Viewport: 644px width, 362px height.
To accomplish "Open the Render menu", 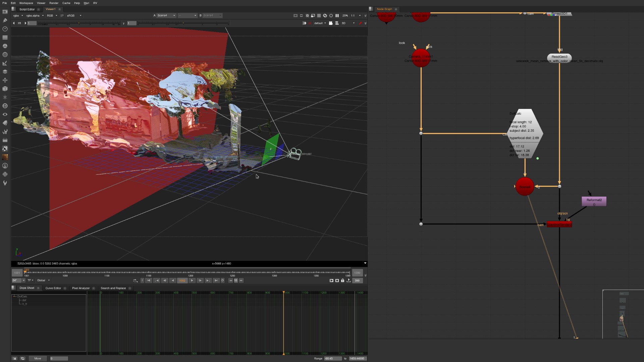I will click(54, 3).
